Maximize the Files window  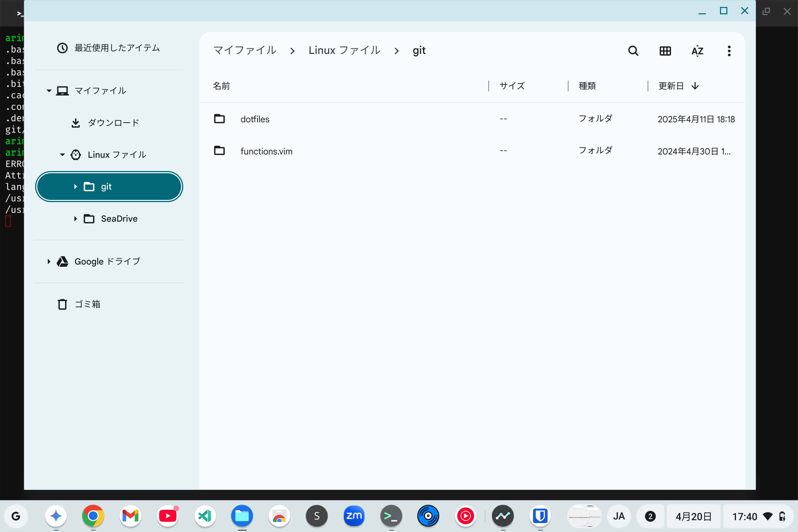tap(723, 11)
